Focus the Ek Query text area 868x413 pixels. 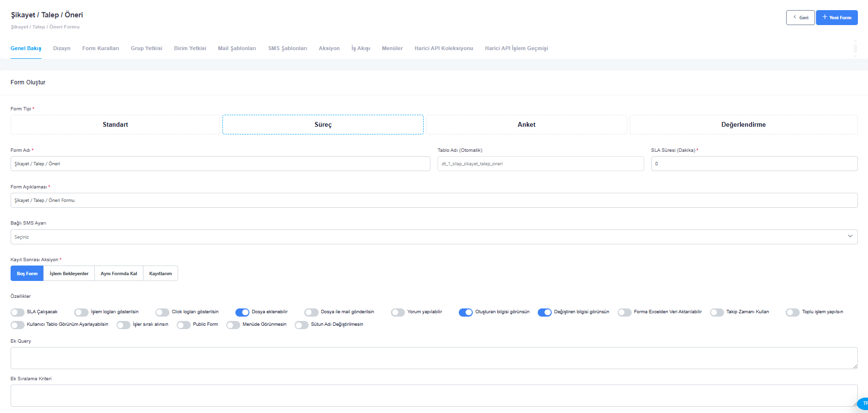tap(433, 358)
